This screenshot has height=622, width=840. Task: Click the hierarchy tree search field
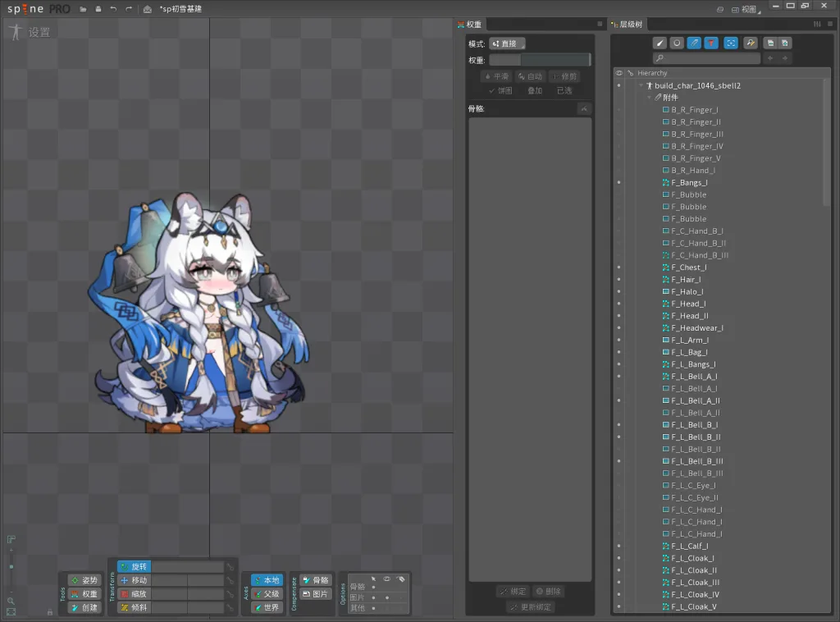[706, 58]
